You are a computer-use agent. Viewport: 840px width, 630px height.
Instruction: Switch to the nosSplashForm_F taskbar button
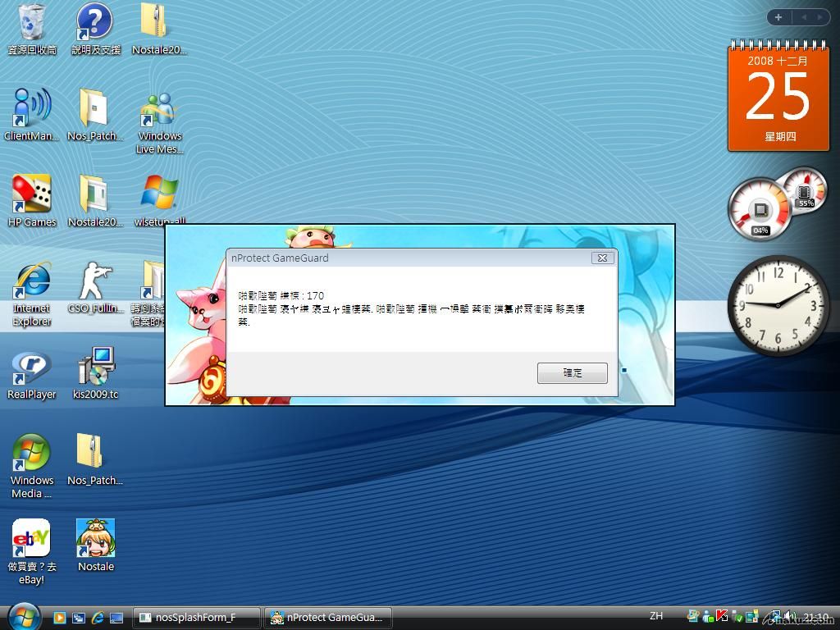pos(197,618)
